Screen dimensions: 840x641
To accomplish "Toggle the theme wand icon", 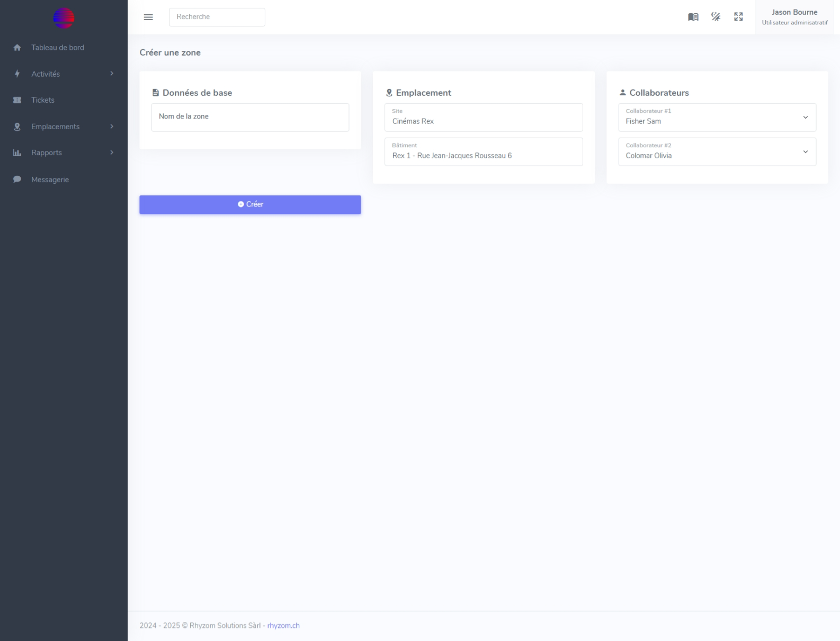I will (716, 17).
